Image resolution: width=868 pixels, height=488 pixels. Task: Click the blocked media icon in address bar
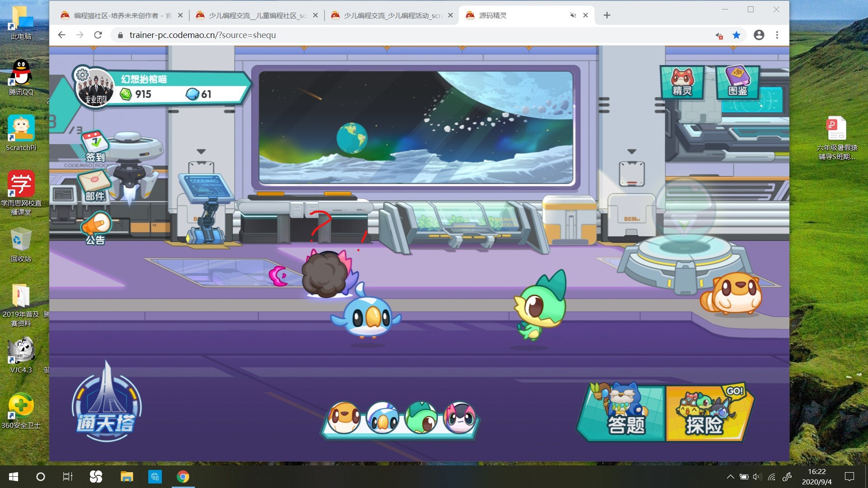pyautogui.click(x=719, y=35)
